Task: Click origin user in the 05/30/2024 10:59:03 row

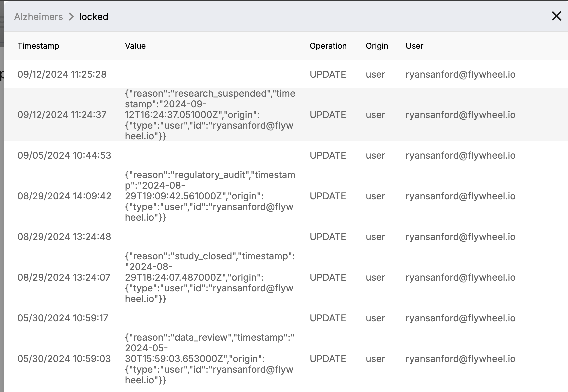Action: tap(375, 359)
